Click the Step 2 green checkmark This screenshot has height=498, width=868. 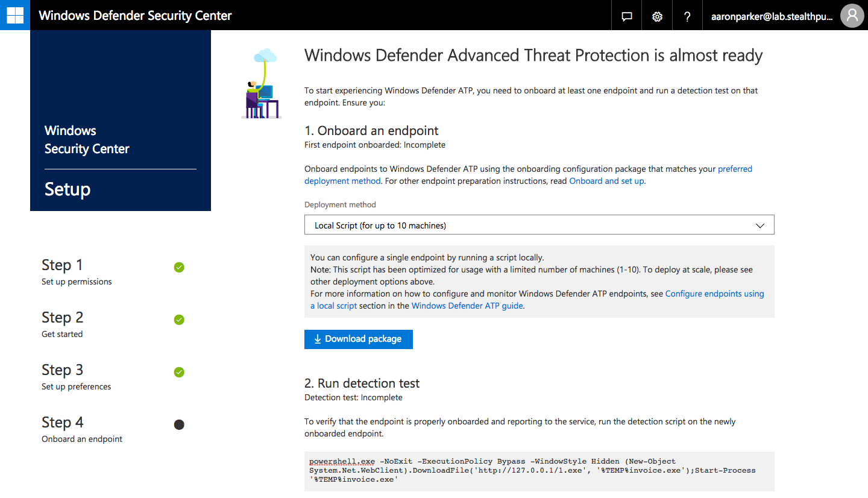point(179,320)
